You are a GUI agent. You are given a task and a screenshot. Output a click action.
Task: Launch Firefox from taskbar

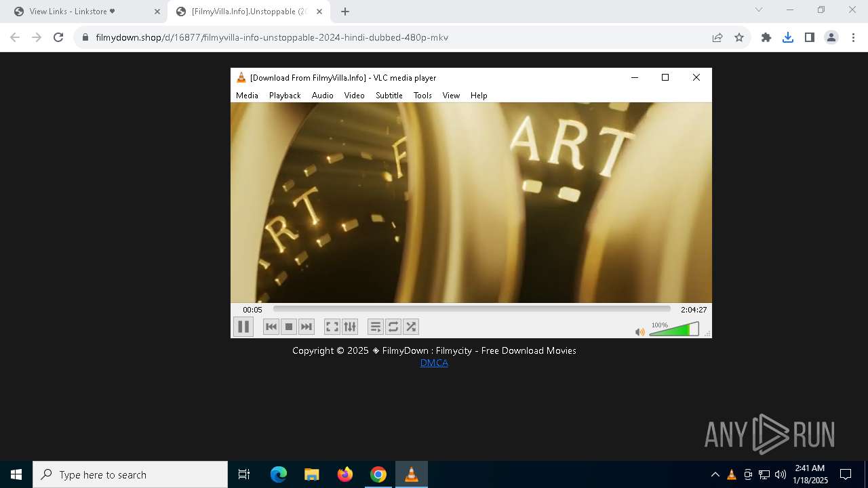(344, 474)
